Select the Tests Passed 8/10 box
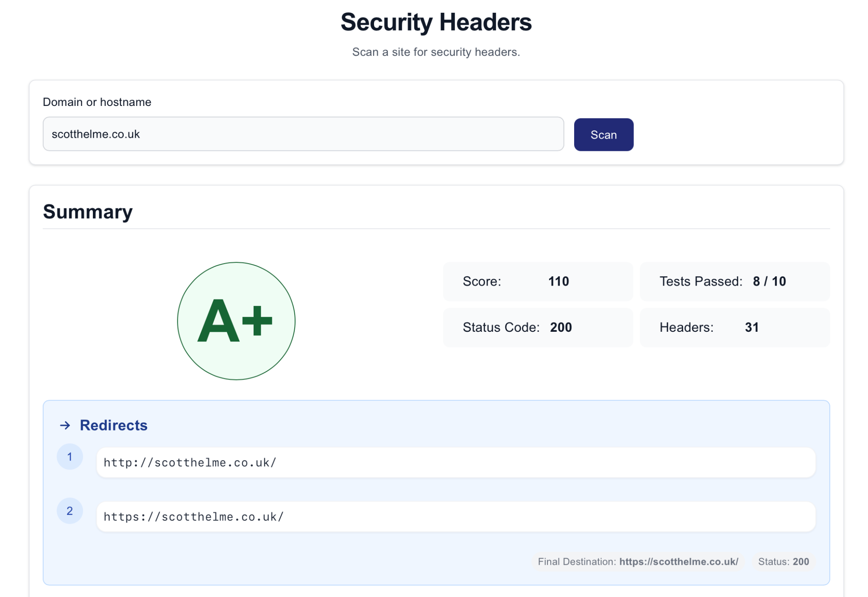 click(x=734, y=281)
